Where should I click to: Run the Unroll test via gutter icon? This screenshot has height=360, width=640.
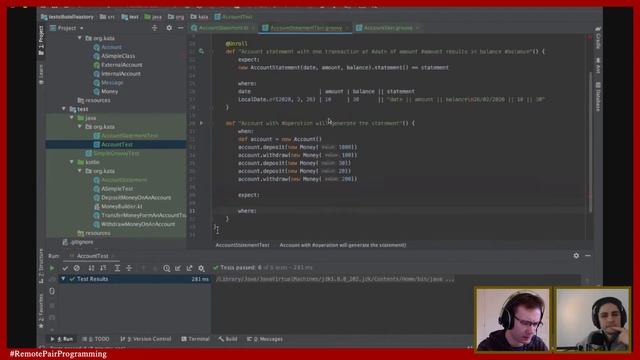[x=201, y=51]
